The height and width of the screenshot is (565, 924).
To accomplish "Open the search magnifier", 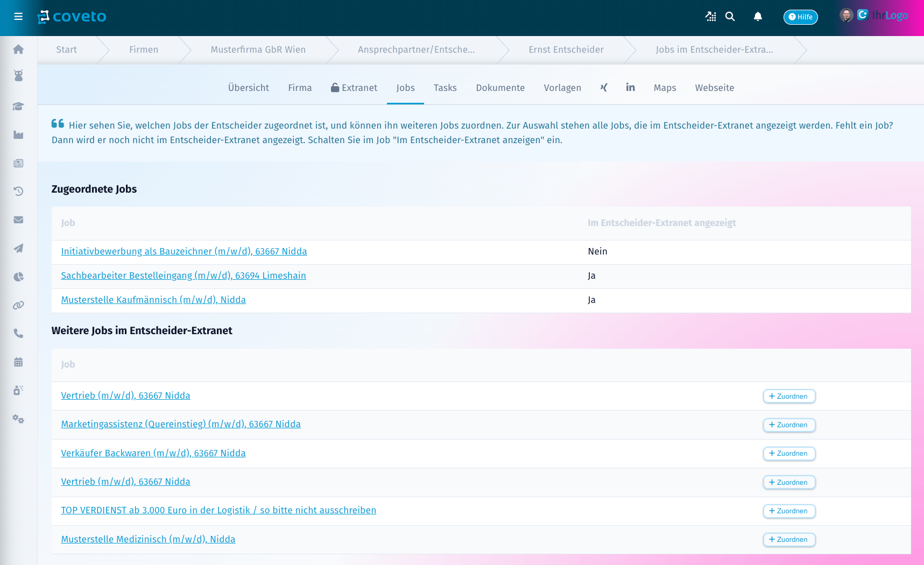I will [730, 17].
